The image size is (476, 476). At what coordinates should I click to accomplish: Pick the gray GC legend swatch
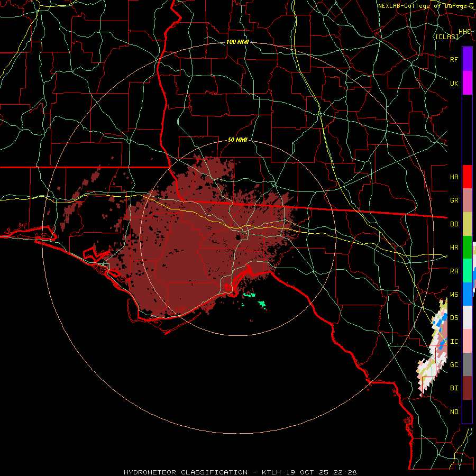coord(467,364)
